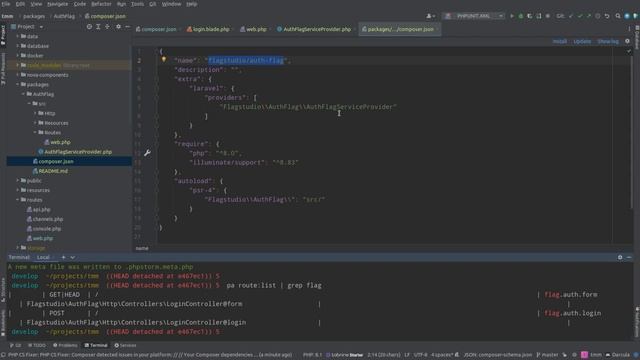Open Project panel gear options
Viewport: 640px width, 360px height.
pos(118,27)
